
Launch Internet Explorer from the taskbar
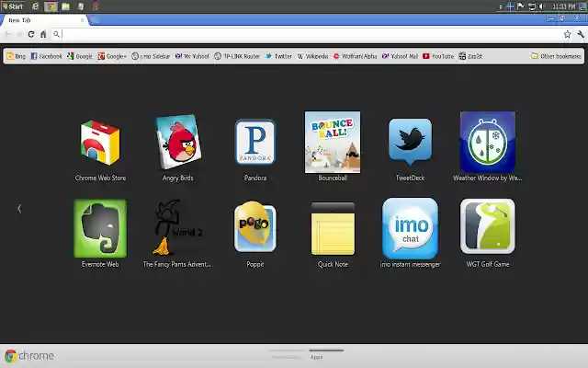coord(35,6)
